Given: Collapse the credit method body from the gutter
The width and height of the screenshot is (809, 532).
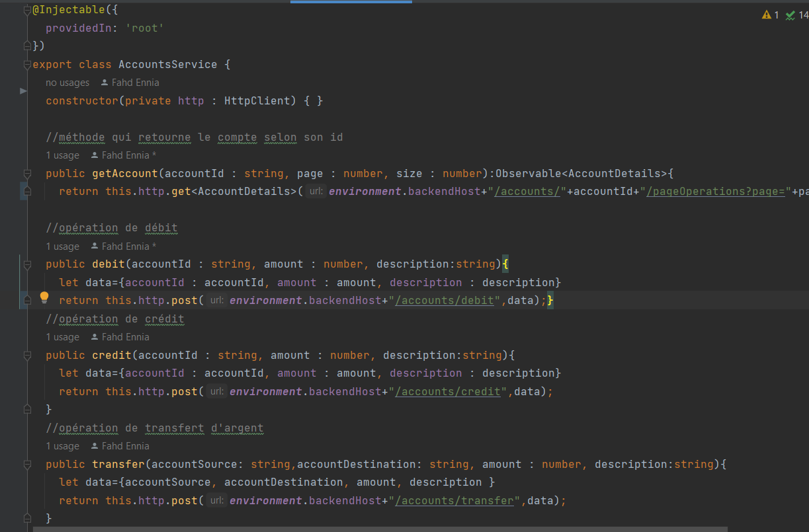Looking at the screenshot, I should click(26, 355).
